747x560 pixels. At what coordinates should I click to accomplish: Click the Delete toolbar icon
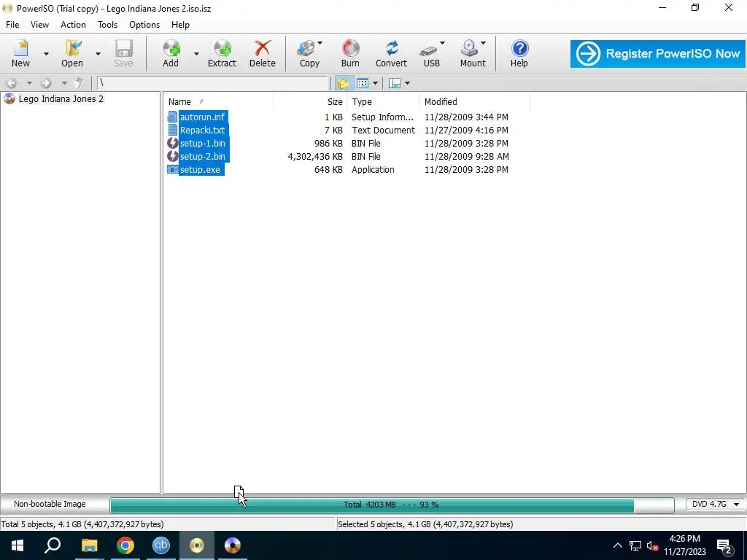tap(262, 52)
